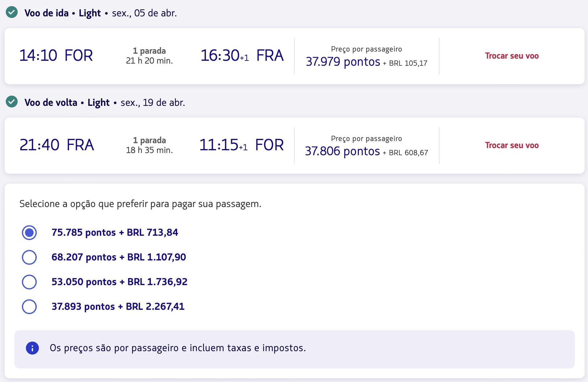Click the taxes and fees notice text

pos(178,348)
